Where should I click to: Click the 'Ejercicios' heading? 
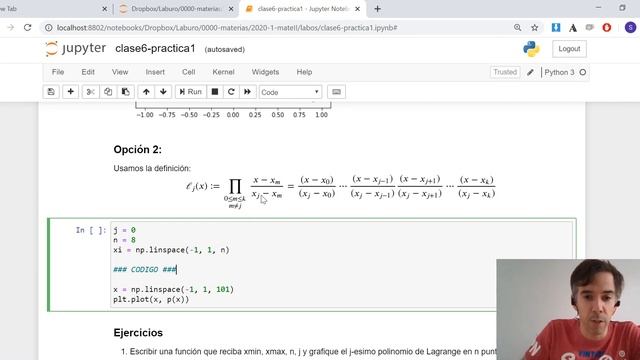click(x=138, y=333)
